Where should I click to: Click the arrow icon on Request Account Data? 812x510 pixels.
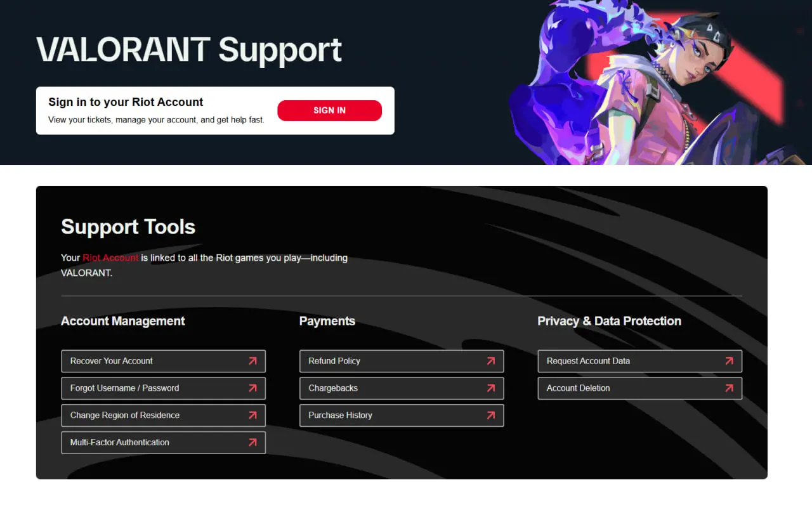(x=729, y=361)
